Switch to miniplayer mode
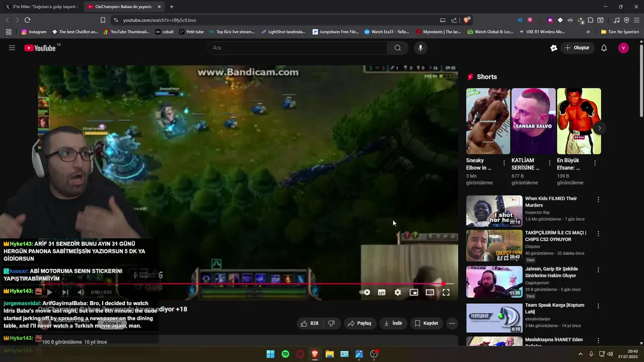Viewport: 644px width, 362px height. pyautogui.click(x=414, y=292)
